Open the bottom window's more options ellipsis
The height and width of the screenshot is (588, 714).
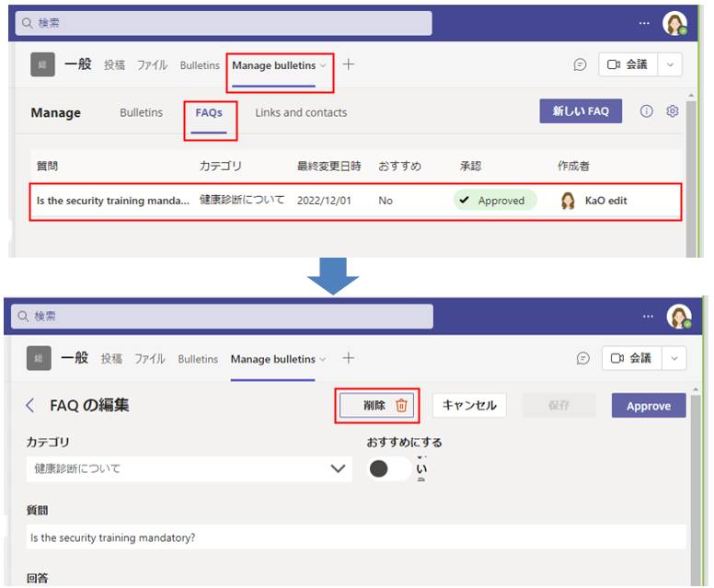[648, 317]
